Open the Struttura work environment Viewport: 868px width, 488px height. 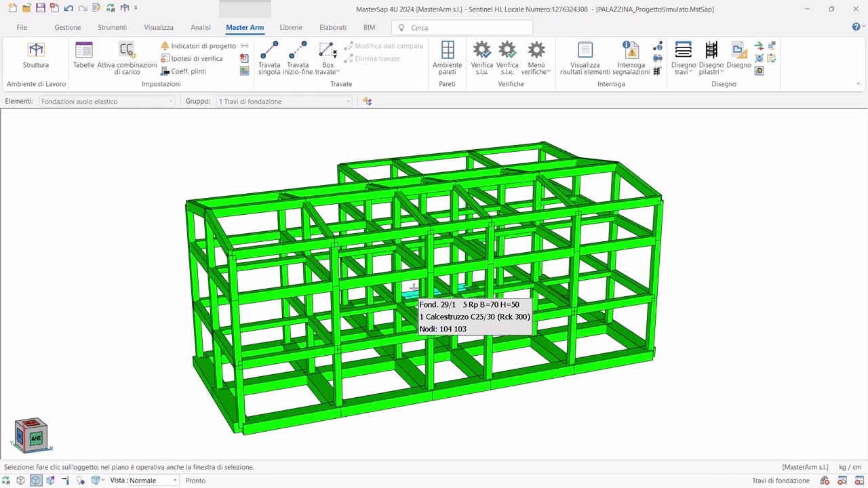coord(36,56)
